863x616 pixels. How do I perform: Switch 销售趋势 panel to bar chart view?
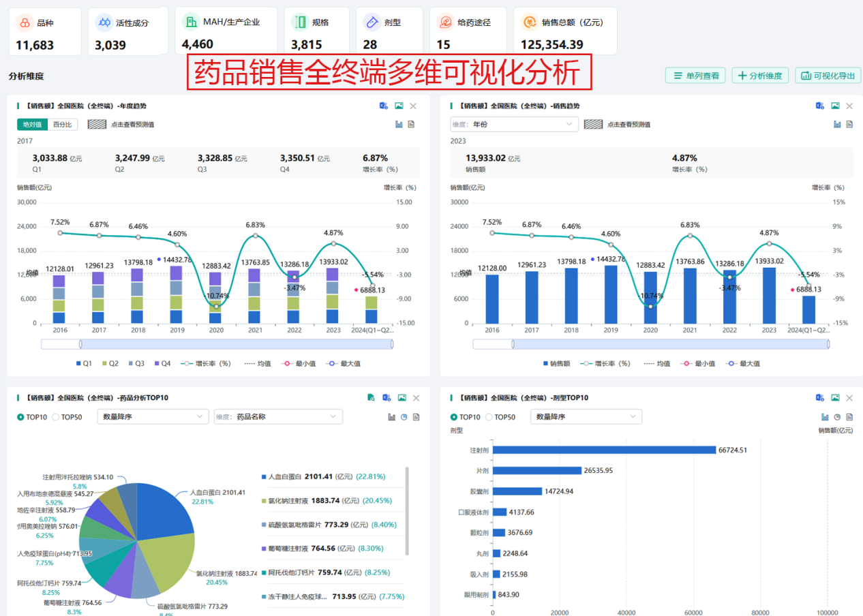pos(837,124)
